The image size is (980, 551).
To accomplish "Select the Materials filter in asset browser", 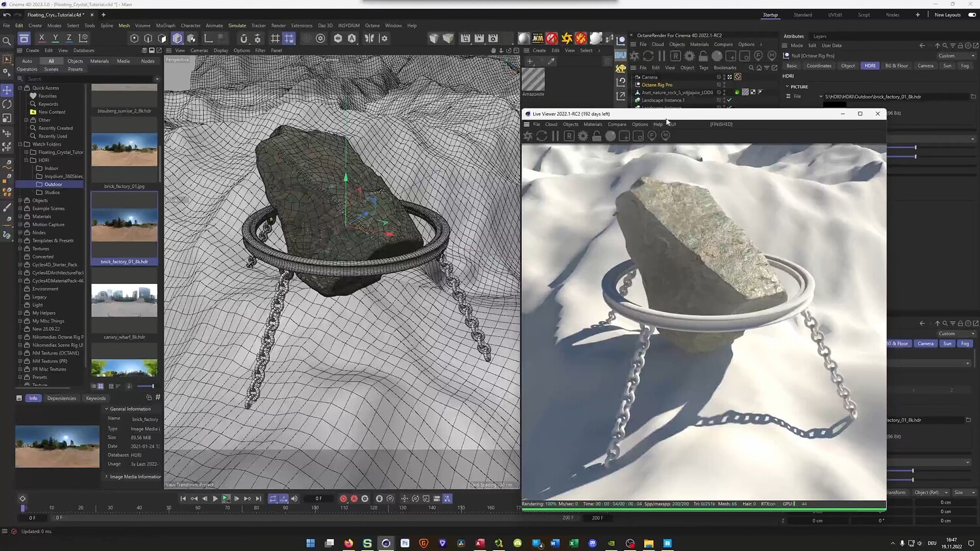I will pyautogui.click(x=99, y=61).
